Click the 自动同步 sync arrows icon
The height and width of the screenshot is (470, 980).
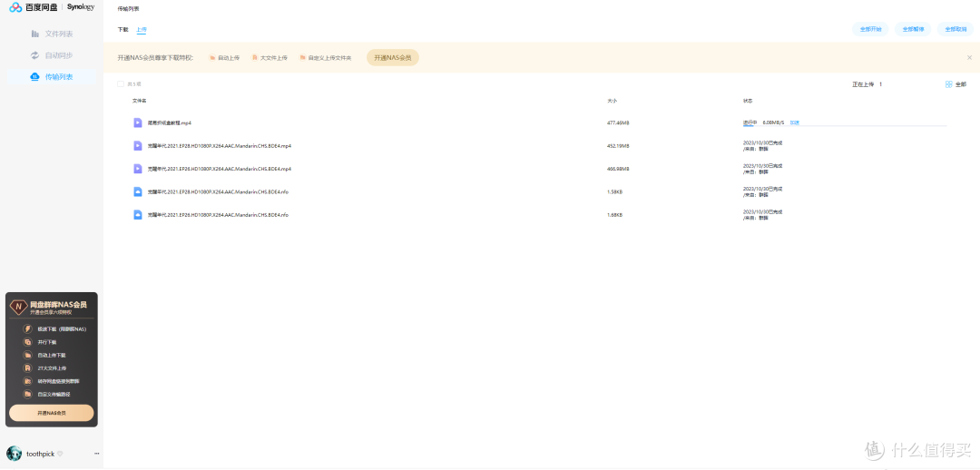[x=35, y=55]
